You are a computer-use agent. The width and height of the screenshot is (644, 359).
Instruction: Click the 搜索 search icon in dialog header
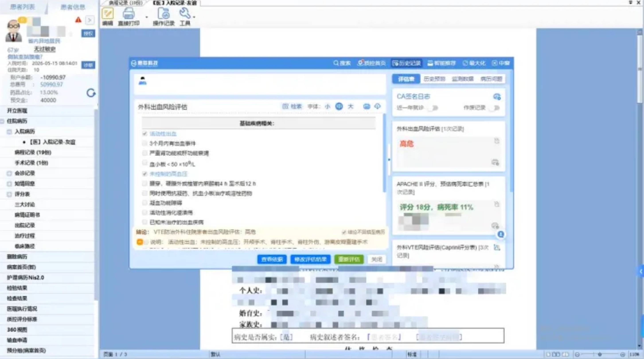point(336,63)
